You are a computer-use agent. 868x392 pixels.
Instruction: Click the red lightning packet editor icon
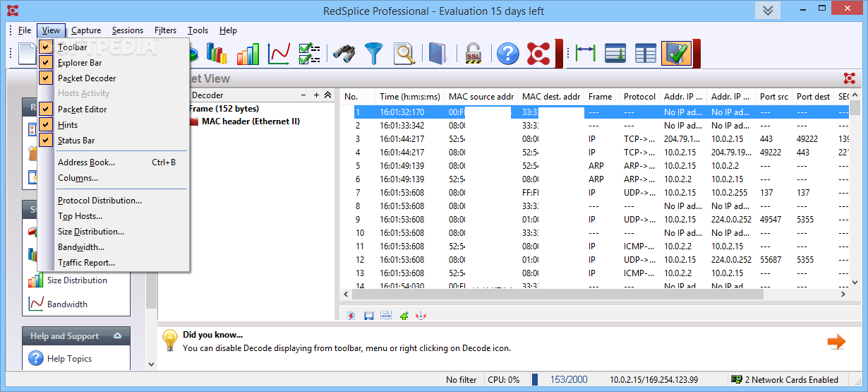(x=351, y=316)
